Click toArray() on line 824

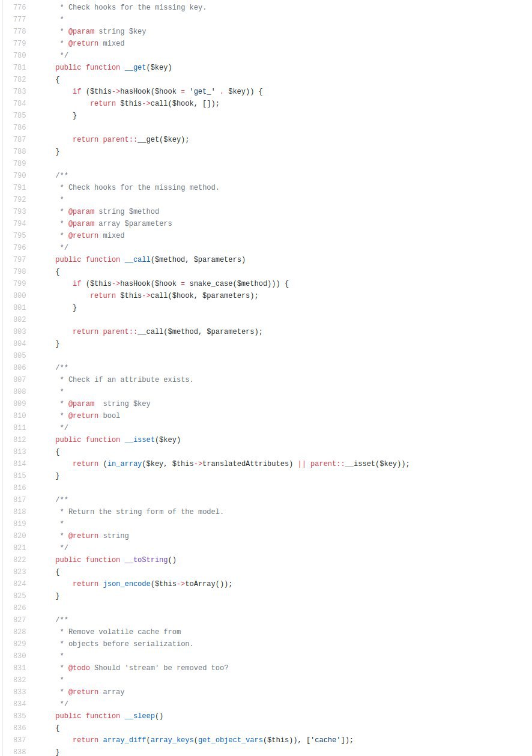tap(204, 584)
